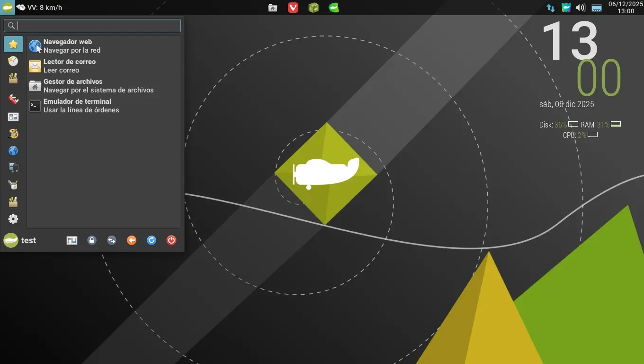Click the test user avatar
Viewport: 644px width, 364px height.
point(11,240)
